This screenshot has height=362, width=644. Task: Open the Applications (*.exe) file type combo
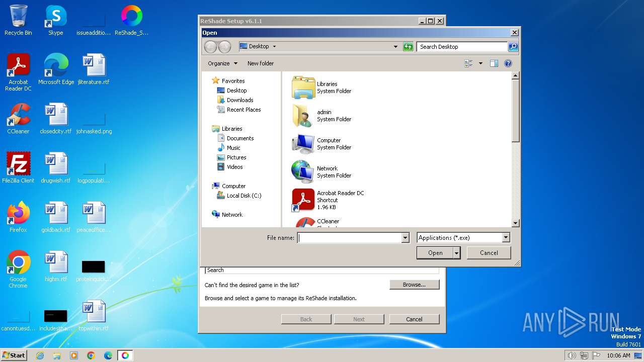click(x=463, y=238)
